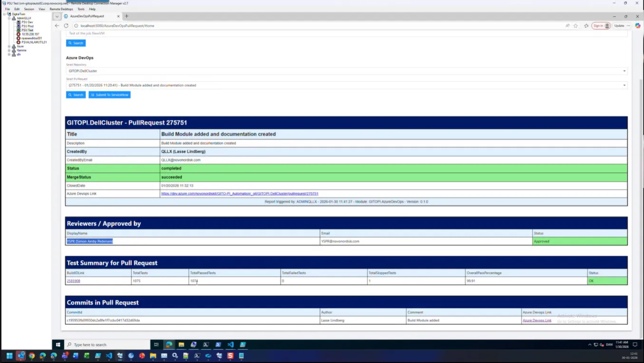Close the AzureDevOpsPullRequest browser tab
The width and height of the screenshot is (644, 363).
[x=118, y=16]
